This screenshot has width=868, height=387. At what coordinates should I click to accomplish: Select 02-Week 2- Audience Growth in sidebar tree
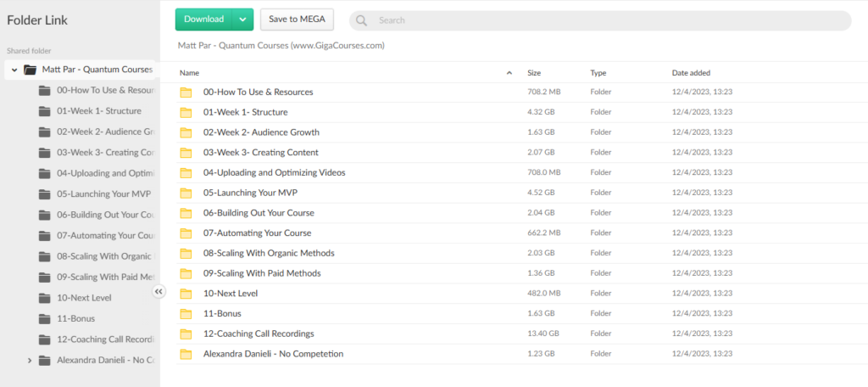pyautogui.click(x=105, y=132)
